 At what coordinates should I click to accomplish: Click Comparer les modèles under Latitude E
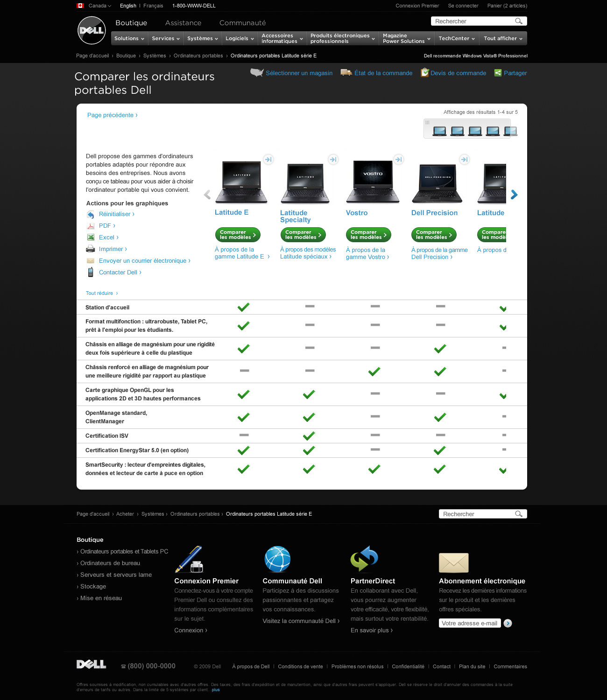(x=237, y=235)
